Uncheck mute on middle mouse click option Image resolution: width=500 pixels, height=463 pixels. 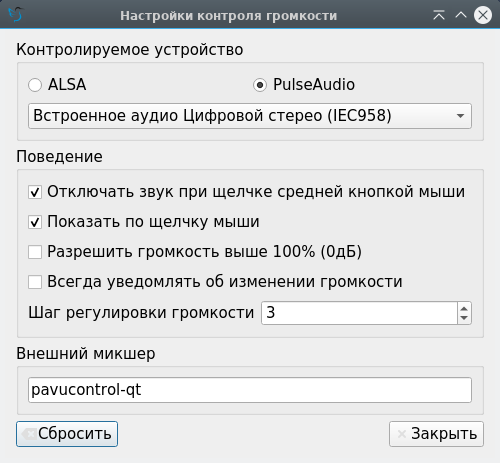tap(35, 192)
